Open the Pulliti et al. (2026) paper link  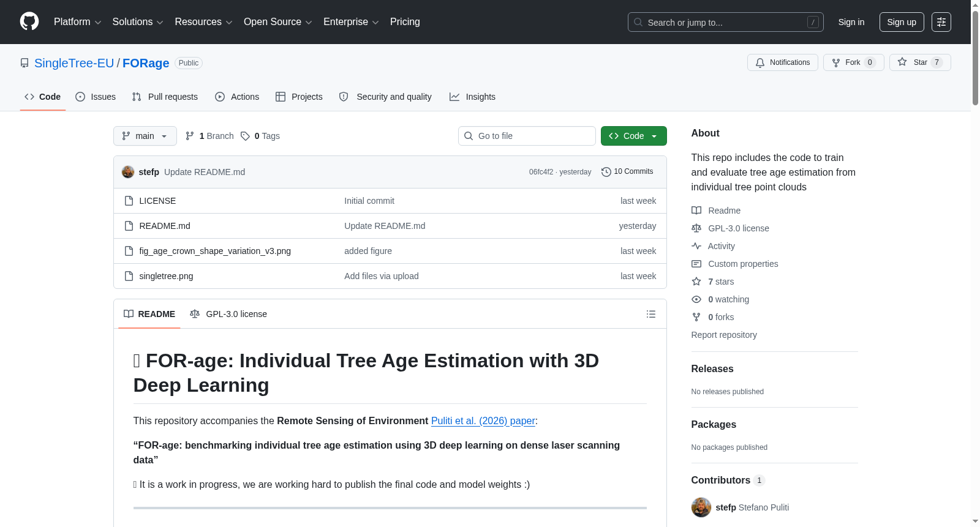click(x=483, y=420)
